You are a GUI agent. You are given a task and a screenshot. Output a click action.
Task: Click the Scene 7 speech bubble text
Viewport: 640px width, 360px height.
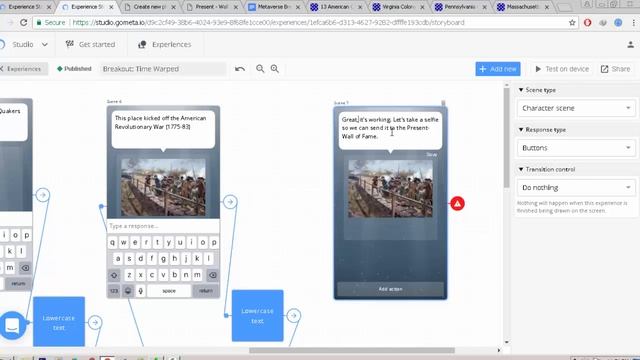[x=390, y=128]
